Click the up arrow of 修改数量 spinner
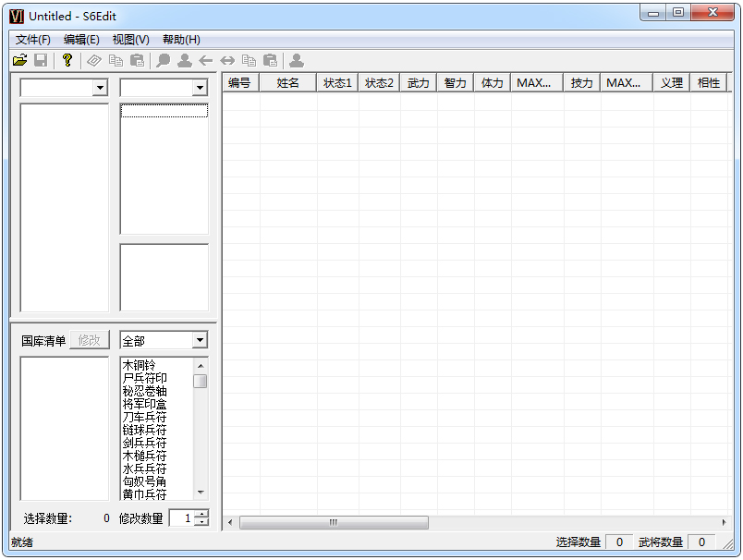This screenshot has width=743, height=560. pyautogui.click(x=201, y=515)
